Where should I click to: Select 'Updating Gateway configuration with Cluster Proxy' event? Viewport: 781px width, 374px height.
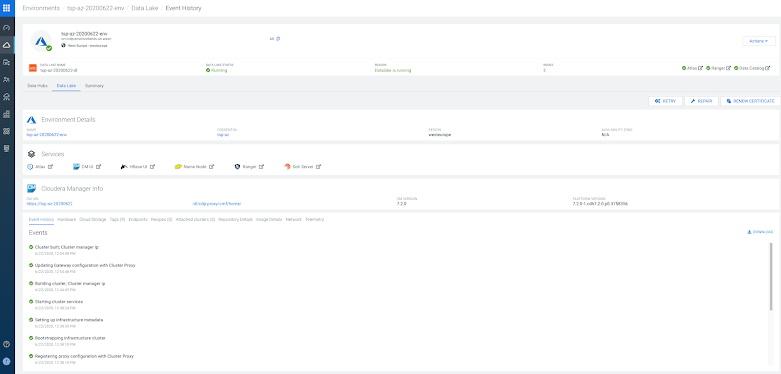point(85,265)
